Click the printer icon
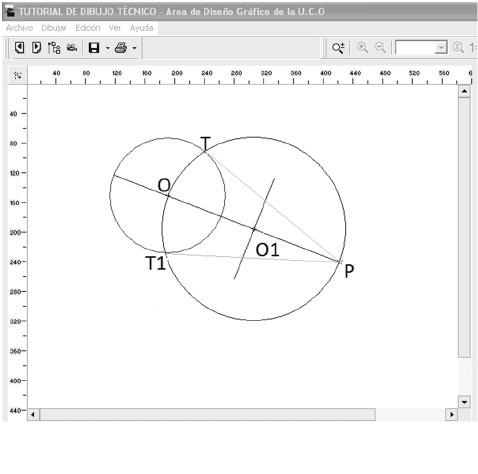 click(121, 48)
